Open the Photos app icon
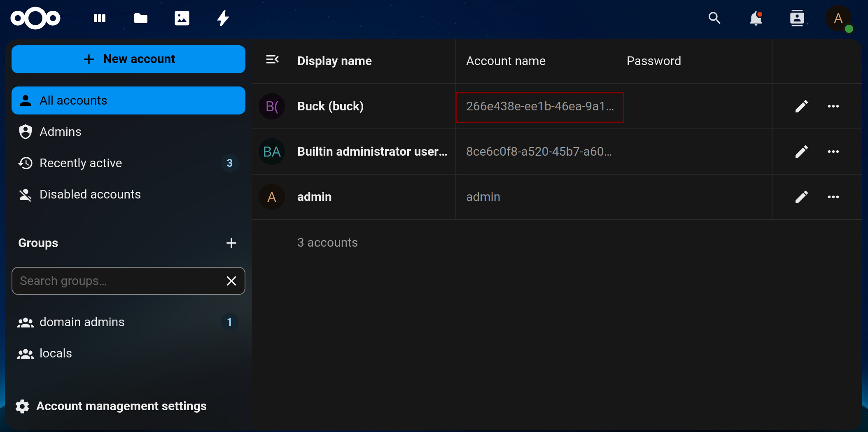The width and height of the screenshot is (868, 432). tap(182, 18)
